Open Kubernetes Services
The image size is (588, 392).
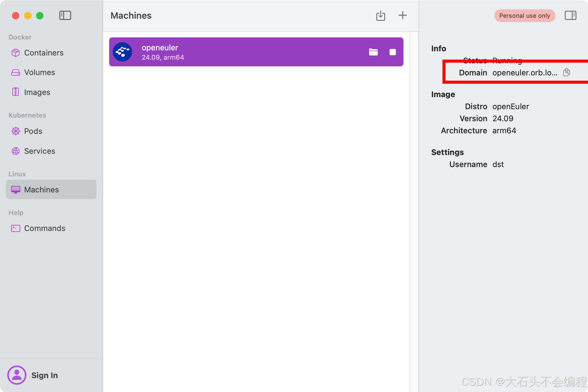(40, 151)
